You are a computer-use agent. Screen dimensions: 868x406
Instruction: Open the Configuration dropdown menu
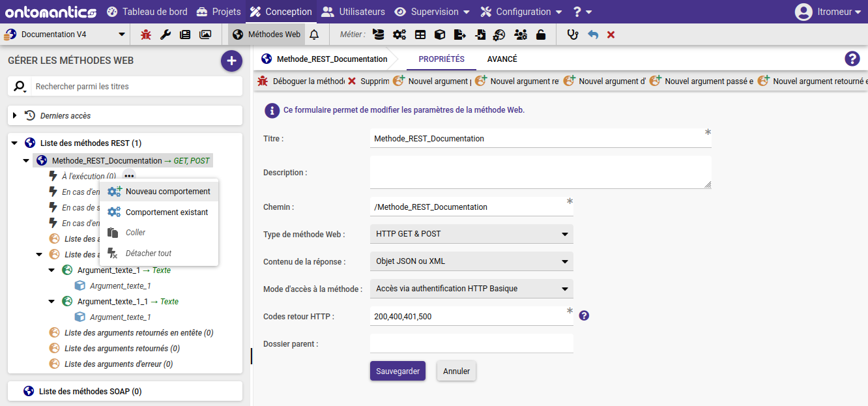click(521, 12)
